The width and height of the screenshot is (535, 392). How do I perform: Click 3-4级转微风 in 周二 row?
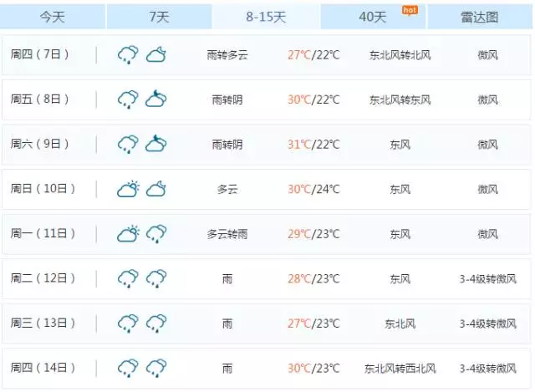click(x=488, y=278)
